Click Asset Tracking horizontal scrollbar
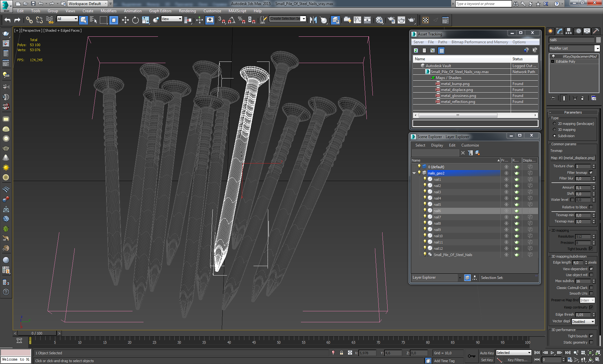 (457, 115)
